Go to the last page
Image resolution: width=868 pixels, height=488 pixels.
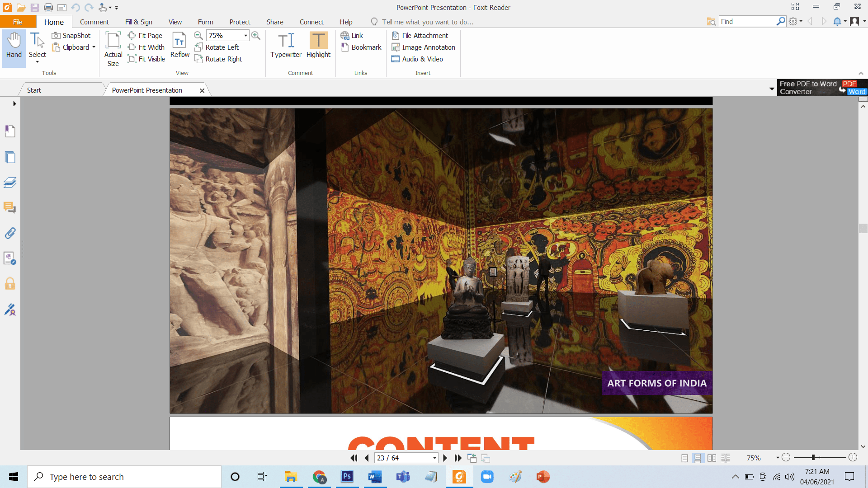pos(458,458)
